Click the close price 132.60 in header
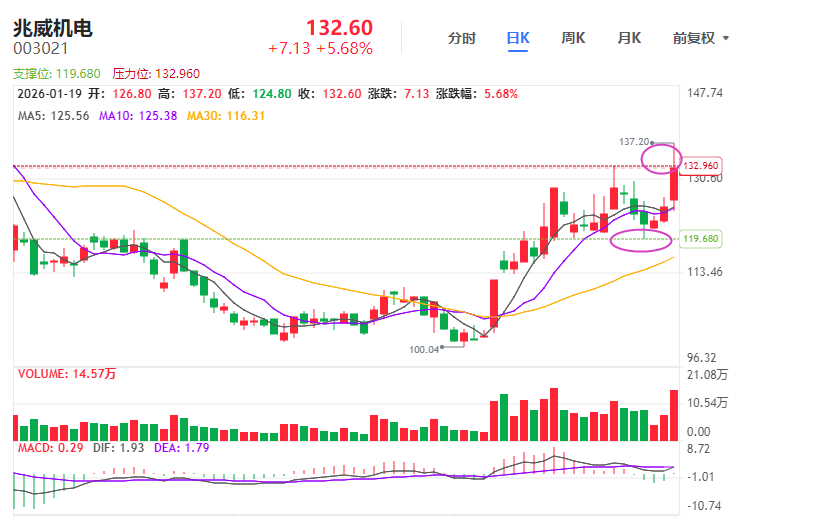 (342, 94)
